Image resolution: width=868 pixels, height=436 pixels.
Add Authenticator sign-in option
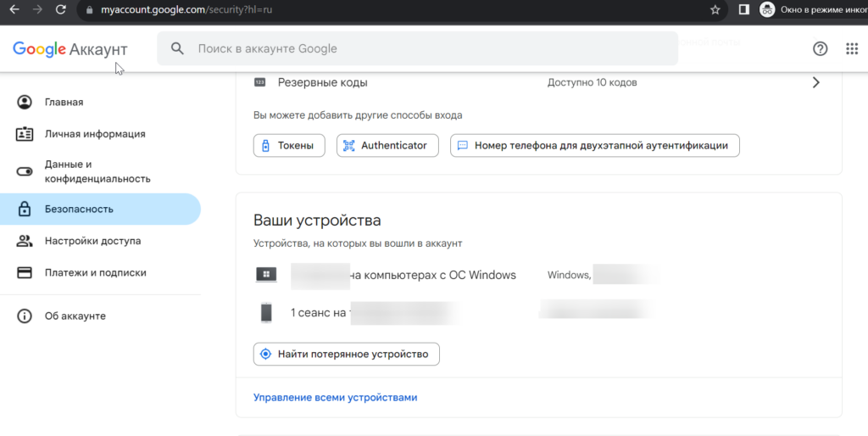[x=387, y=146]
